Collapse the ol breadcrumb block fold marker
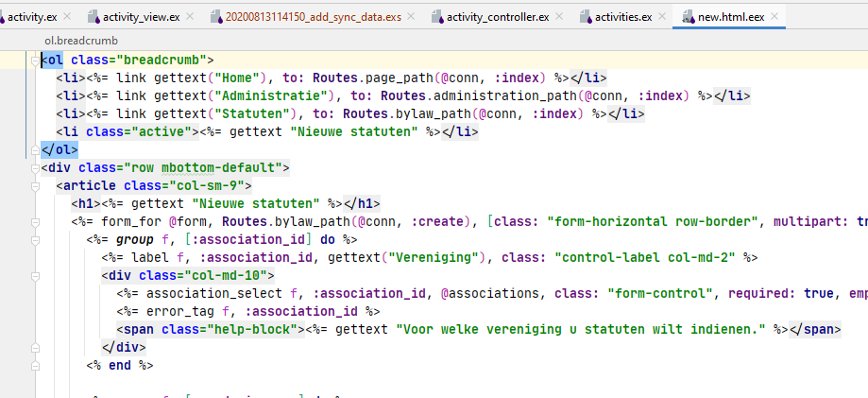This screenshot has height=398, width=868. 36,60
